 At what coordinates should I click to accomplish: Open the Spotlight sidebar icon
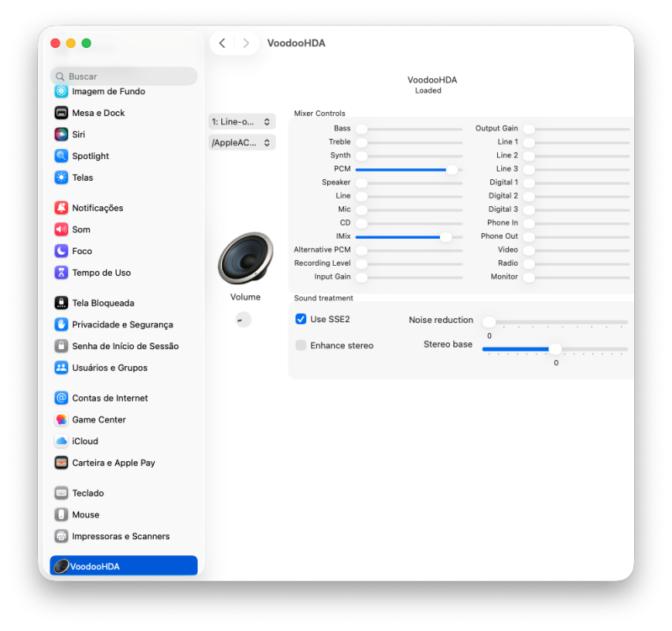61,156
